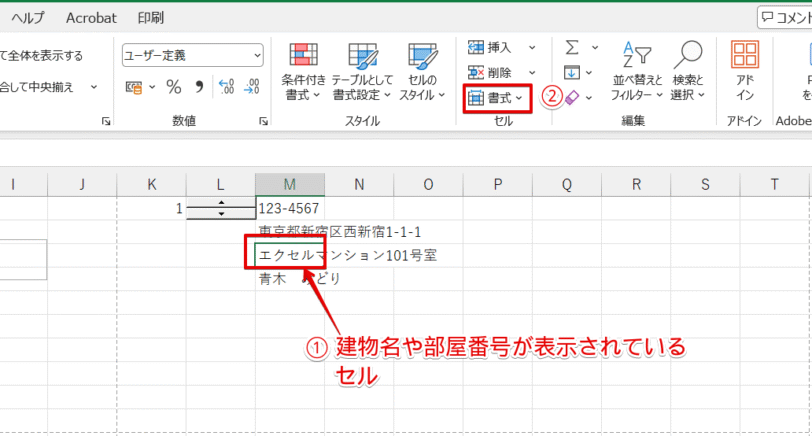
Task: Select column S header
Action: tap(705, 184)
